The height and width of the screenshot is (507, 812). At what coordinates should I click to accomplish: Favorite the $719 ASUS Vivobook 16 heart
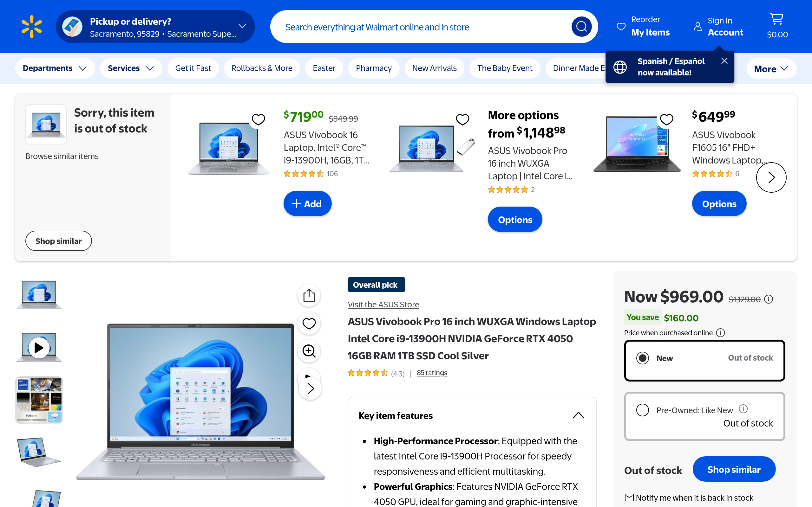coord(258,119)
